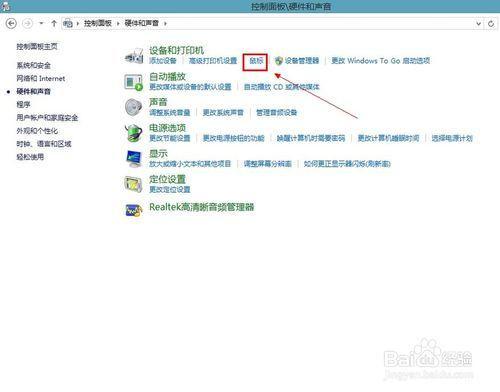Screen dimensions: 500x392
Task: Open the Devices and Printers icon
Action: 134,56
